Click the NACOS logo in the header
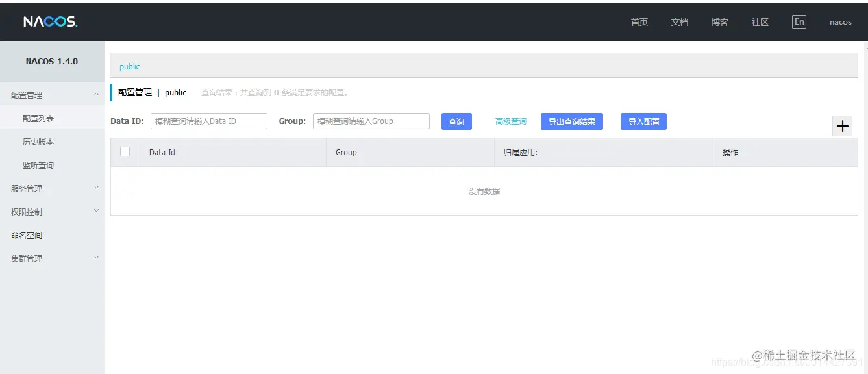868x374 pixels. [51, 22]
